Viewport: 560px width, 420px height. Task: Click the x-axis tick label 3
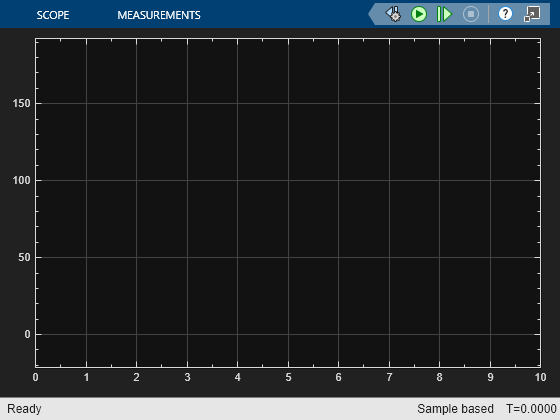click(x=188, y=378)
